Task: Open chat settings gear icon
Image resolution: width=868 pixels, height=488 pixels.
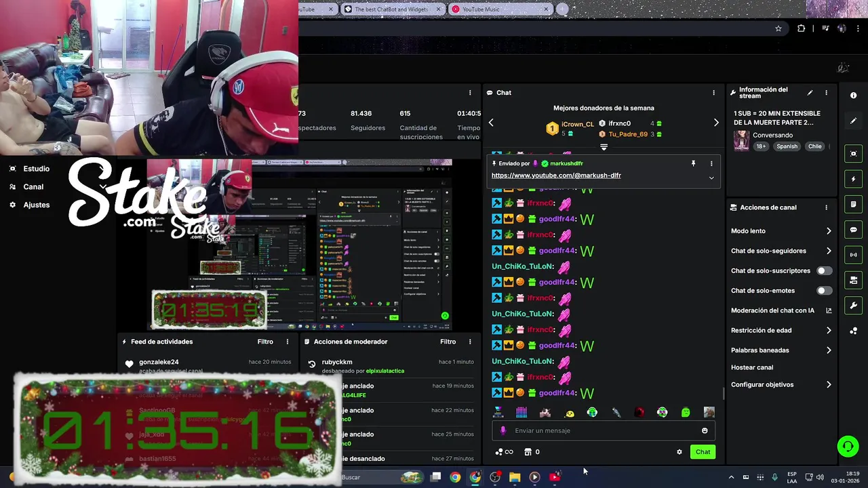Action: point(679,452)
